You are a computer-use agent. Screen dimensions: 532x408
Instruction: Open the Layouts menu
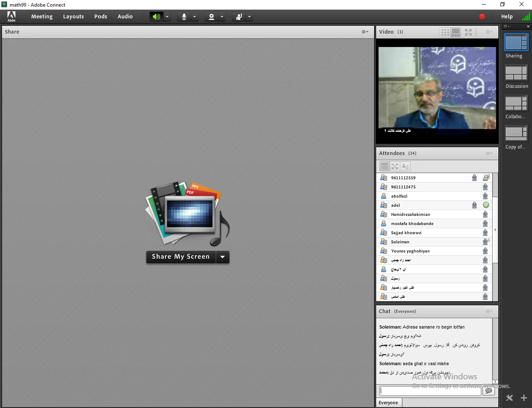point(73,17)
